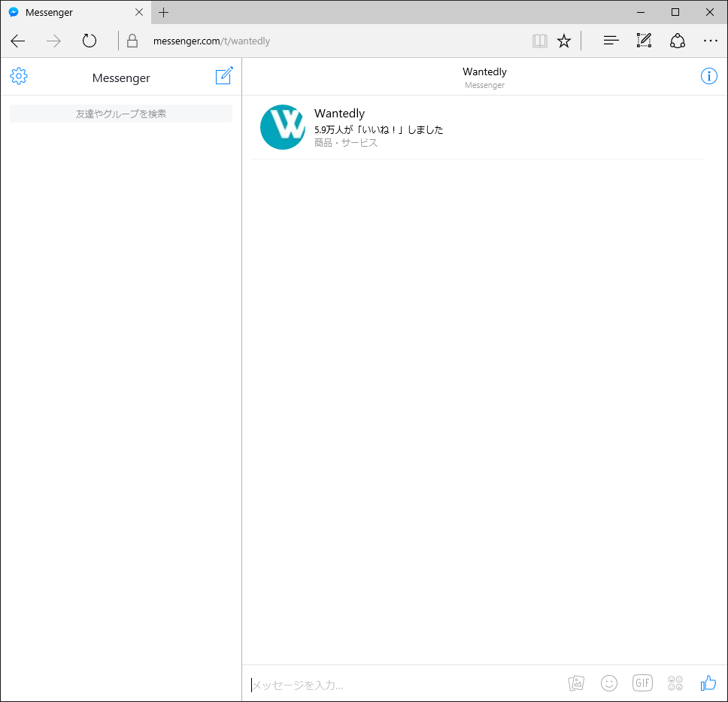The height and width of the screenshot is (702, 728).
Task: Open the Wantedly page name link
Action: 339,114
